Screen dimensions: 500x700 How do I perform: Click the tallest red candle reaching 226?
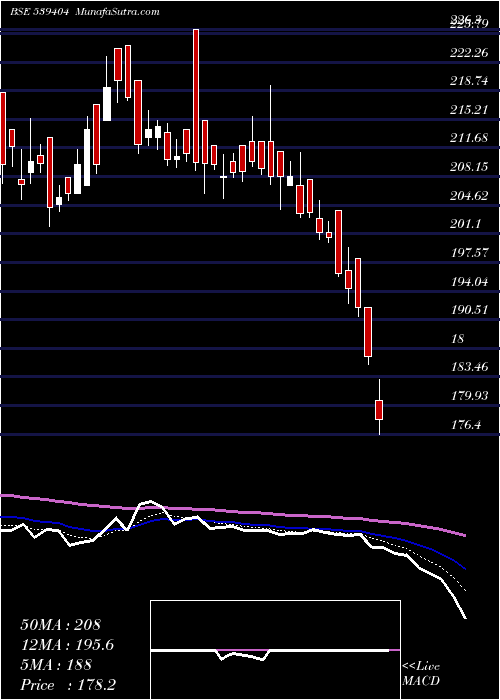(x=196, y=96)
